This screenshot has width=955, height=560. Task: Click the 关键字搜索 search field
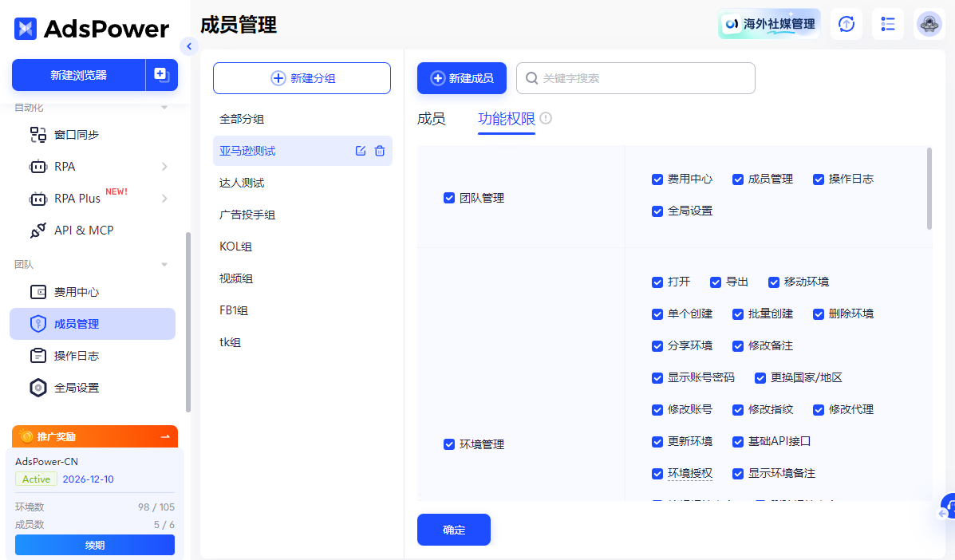(x=643, y=78)
